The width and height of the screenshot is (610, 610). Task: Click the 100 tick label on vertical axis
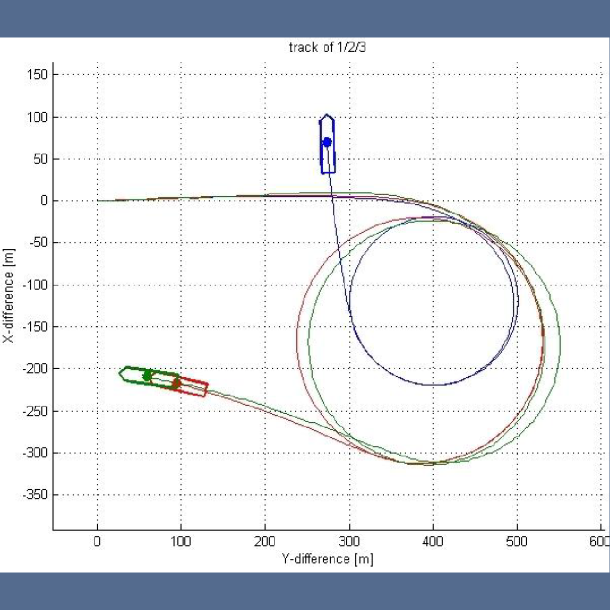click(x=38, y=117)
